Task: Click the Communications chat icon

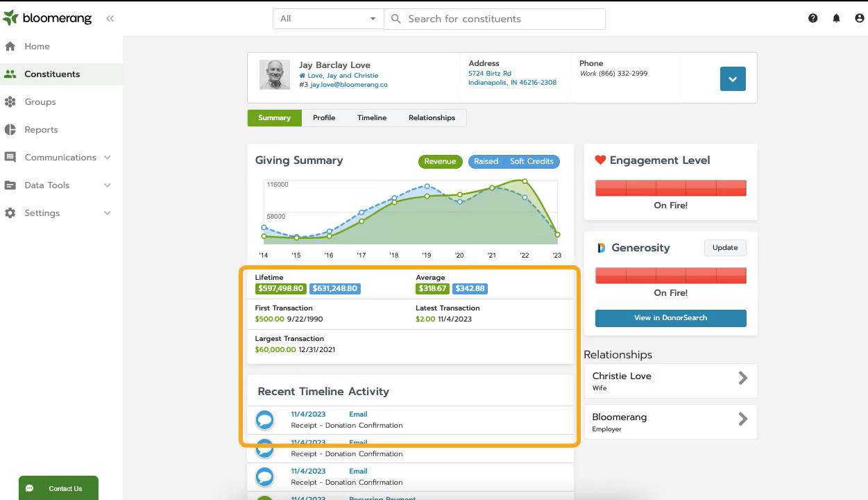Action: coord(10,158)
